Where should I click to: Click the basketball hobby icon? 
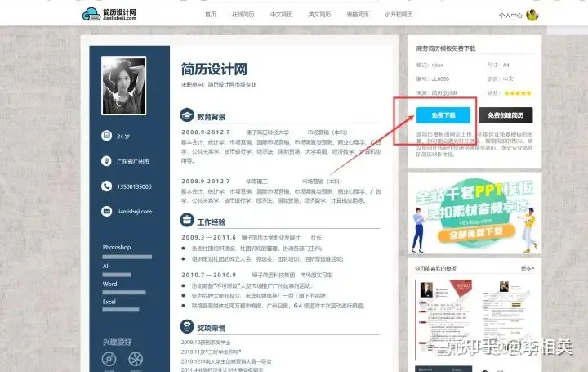tap(136, 359)
